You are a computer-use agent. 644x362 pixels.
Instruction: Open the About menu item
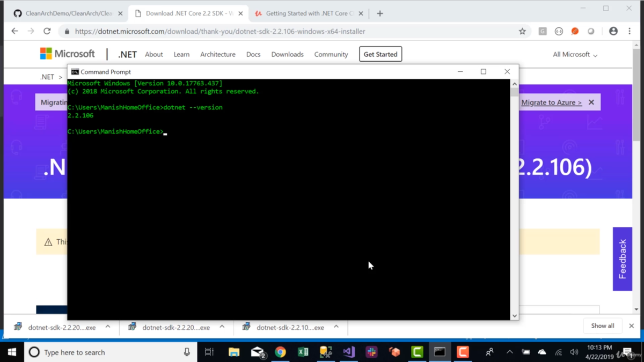coord(154,54)
